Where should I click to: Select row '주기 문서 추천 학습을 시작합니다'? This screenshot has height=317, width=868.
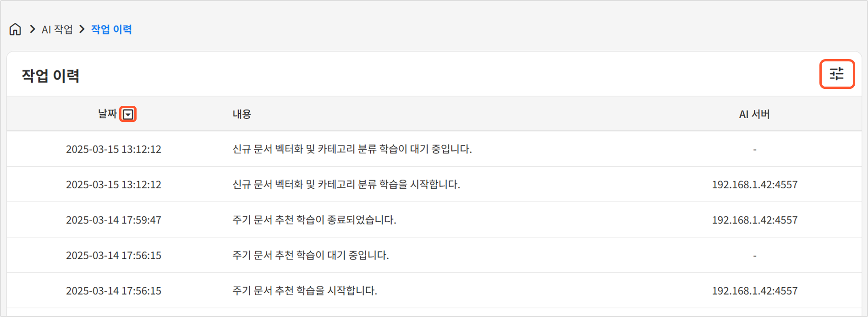click(304, 290)
